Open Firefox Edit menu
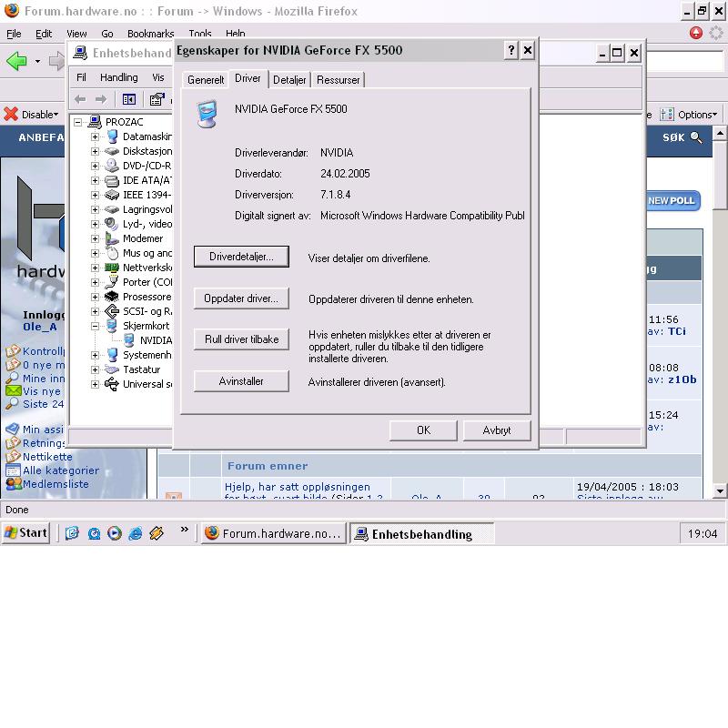The image size is (728, 728). point(44,34)
